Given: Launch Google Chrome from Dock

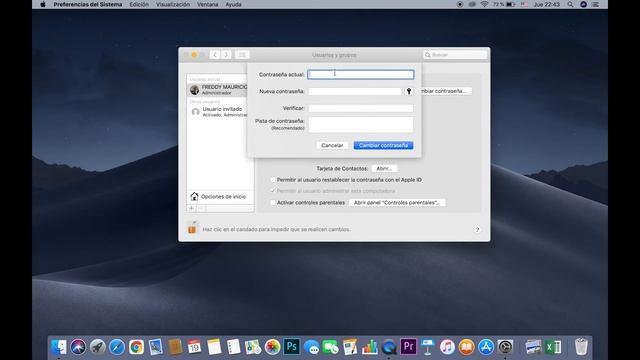Looking at the screenshot, I should (136, 347).
